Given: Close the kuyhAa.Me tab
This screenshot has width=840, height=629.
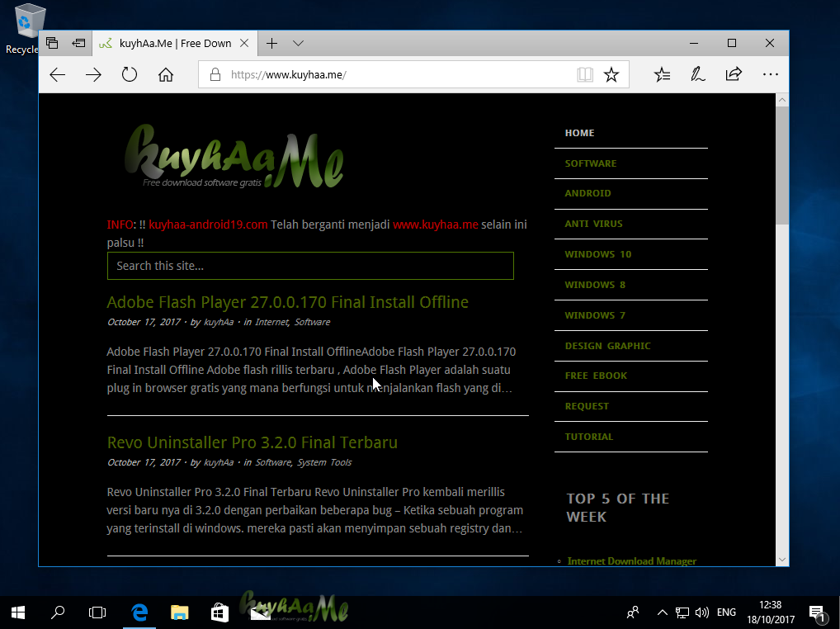Looking at the screenshot, I should [x=244, y=44].
